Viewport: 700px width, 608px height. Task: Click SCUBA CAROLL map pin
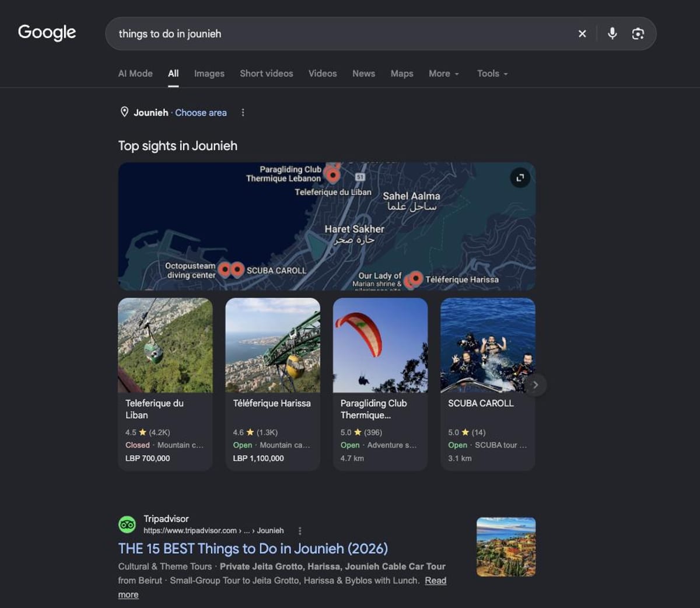coord(237,269)
